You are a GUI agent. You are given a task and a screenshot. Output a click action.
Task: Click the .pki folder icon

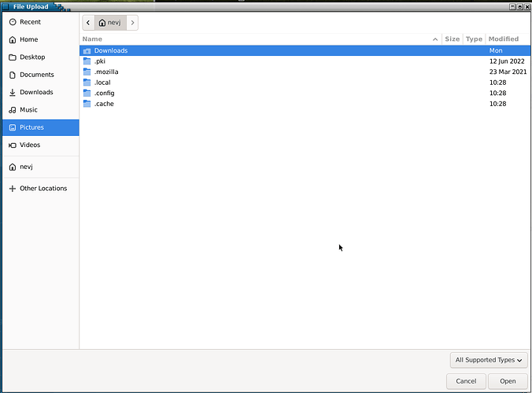point(87,61)
